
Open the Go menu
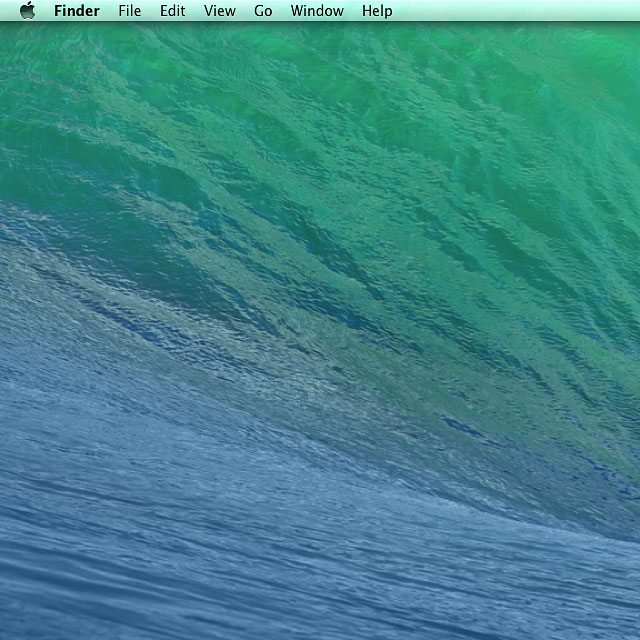263,11
